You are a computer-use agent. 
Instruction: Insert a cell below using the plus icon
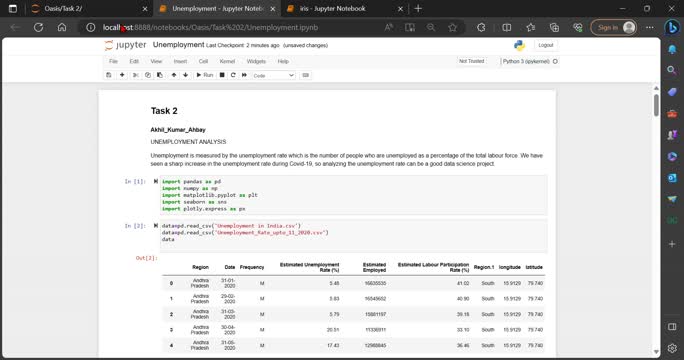(x=122, y=75)
